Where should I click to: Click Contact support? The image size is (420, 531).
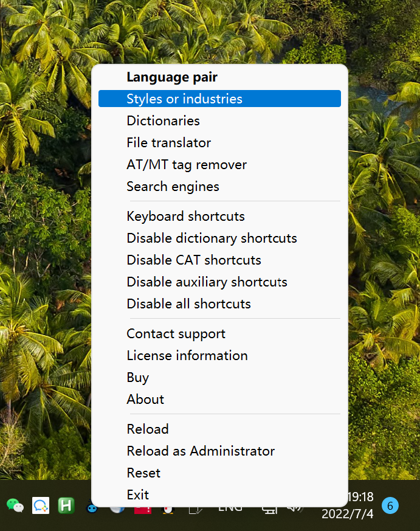pos(176,334)
